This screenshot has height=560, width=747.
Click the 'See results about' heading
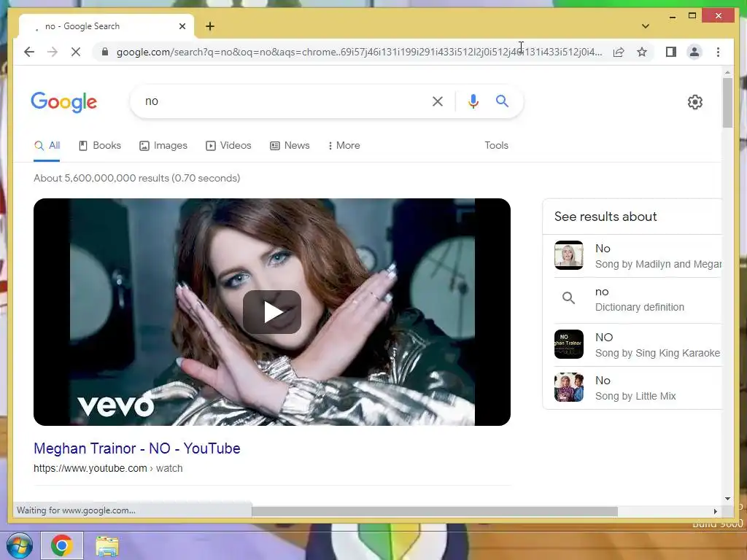[605, 217]
